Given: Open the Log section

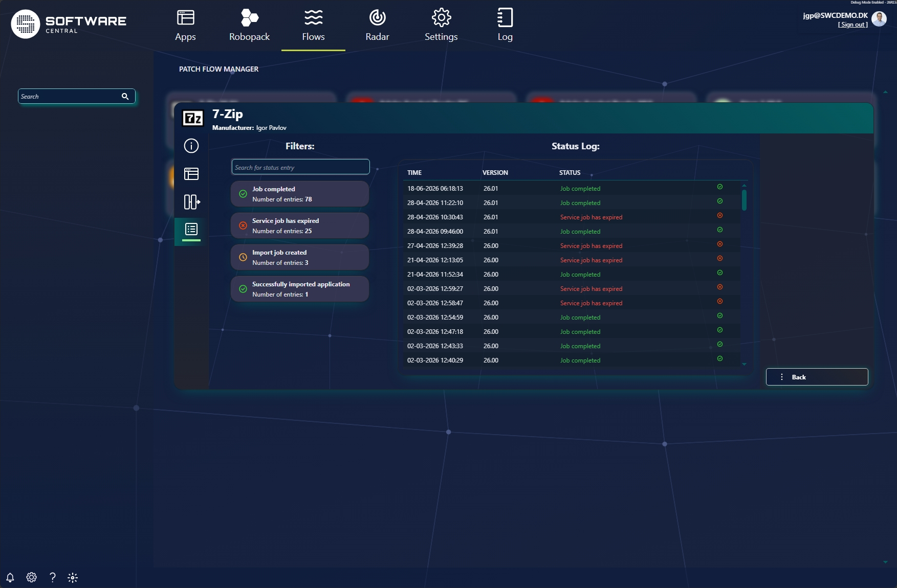Looking at the screenshot, I should pos(505,26).
